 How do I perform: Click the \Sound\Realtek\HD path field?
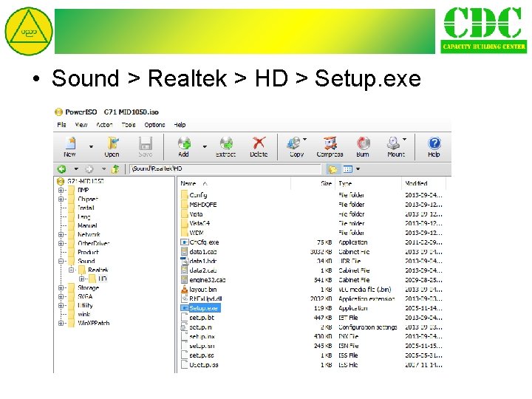pyautogui.click(x=225, y=168)
